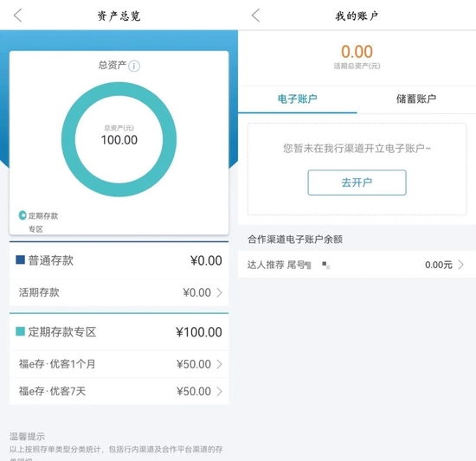Open the 普通存款 ¥0.00 section header
This screenshot has height=461, width=476.
click(119, 260)
